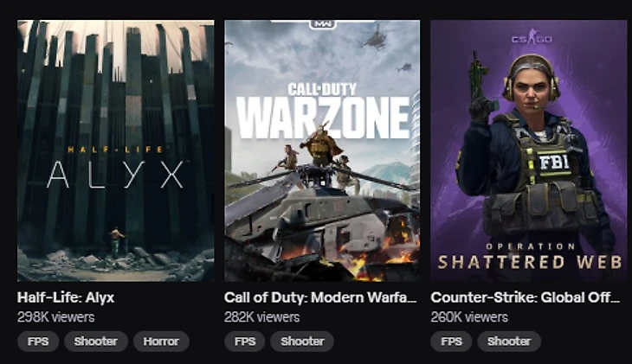Click the FPS tag under Call of Duty
Viewport: 632px width, 364px height.
245,342
